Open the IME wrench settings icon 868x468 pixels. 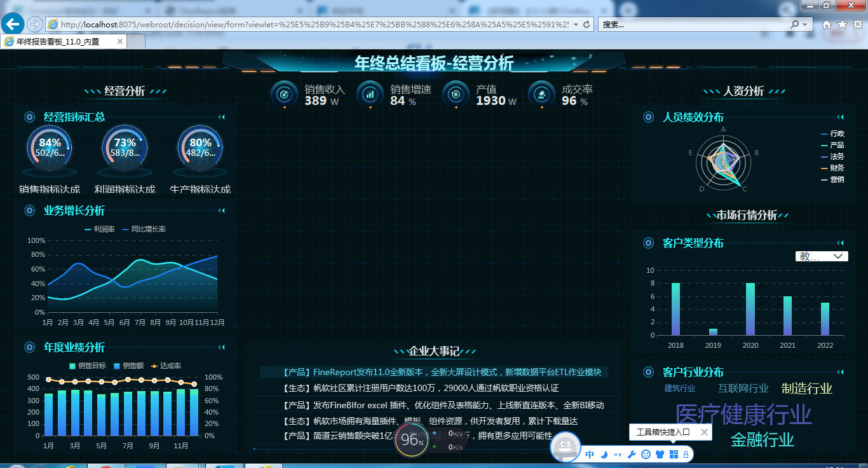point(631,454)
